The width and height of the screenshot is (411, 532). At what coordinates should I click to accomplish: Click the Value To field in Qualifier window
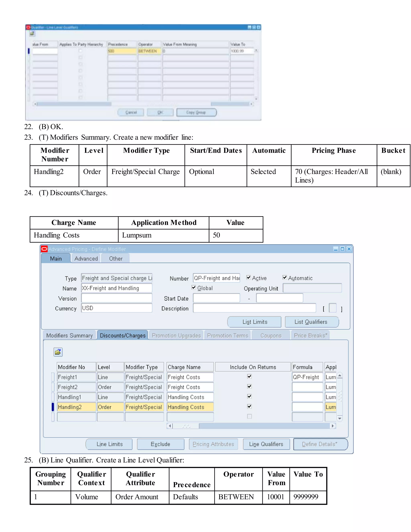point(242,51)
